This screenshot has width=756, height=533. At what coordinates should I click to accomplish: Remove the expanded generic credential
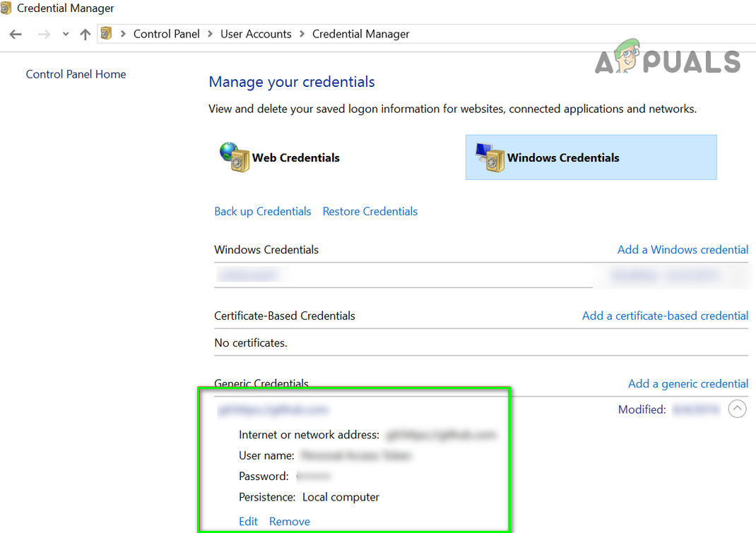coord(290,521)
